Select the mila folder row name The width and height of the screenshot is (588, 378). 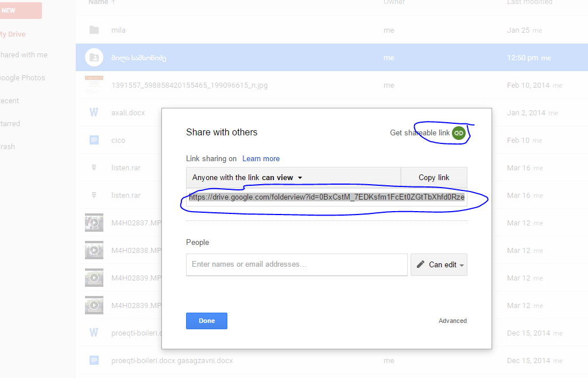pyautogui.click(x=118, y=30)
